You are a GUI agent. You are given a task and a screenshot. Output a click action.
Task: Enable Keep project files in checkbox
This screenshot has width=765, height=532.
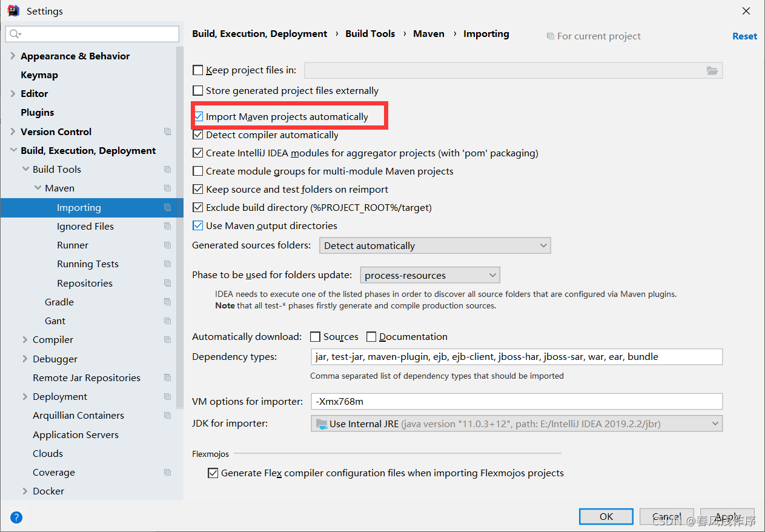click(197, 70)
